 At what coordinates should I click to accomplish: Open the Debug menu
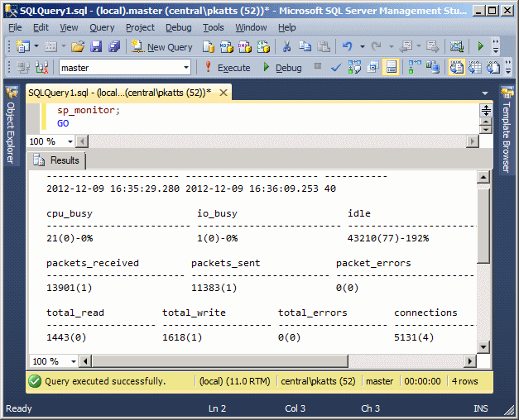click(179, 27)
